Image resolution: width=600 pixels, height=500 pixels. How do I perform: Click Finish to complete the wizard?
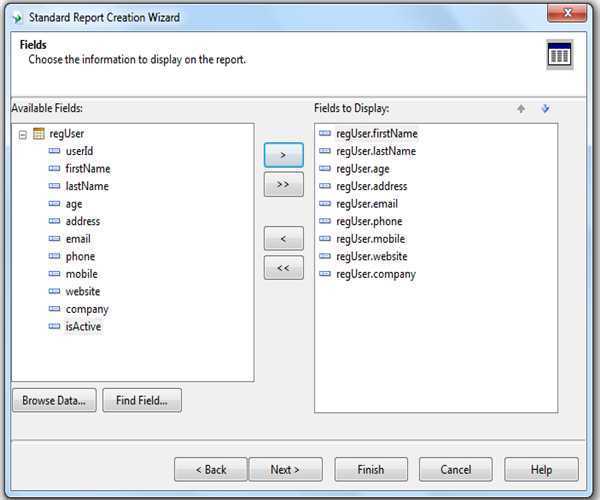pyautogui.click(x=371, y=470)
